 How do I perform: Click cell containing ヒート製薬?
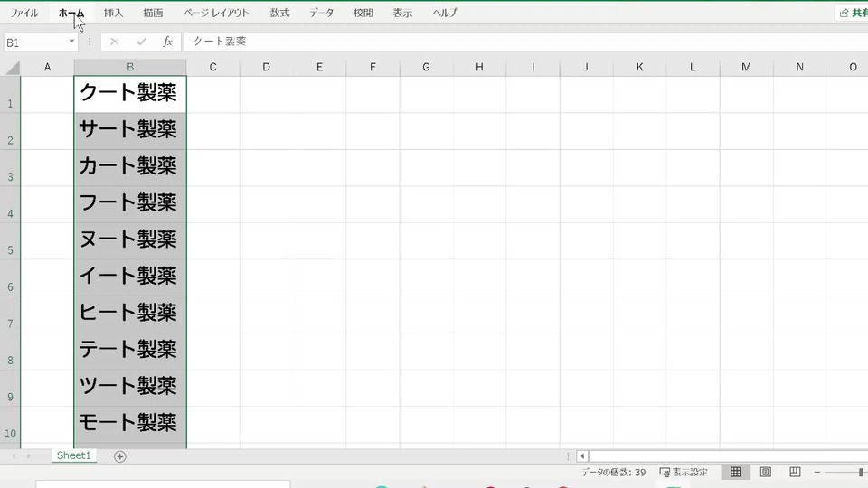coord(130,314)
